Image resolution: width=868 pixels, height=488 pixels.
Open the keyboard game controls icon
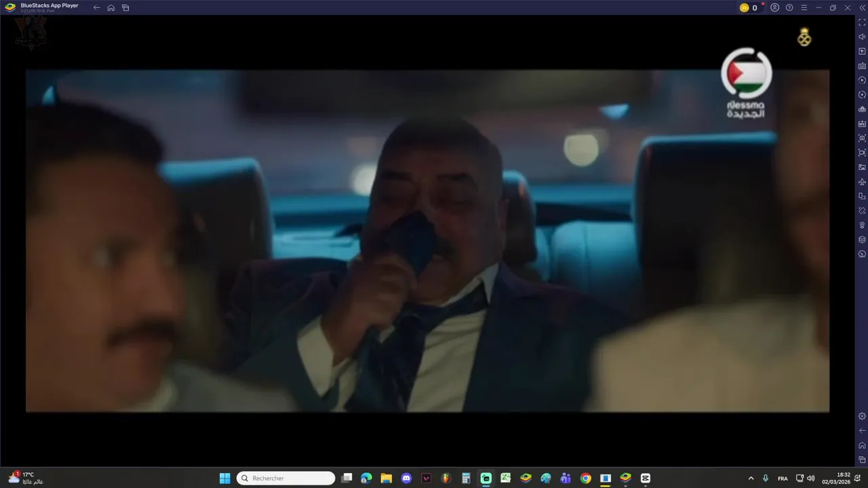[x=862, y=66]
